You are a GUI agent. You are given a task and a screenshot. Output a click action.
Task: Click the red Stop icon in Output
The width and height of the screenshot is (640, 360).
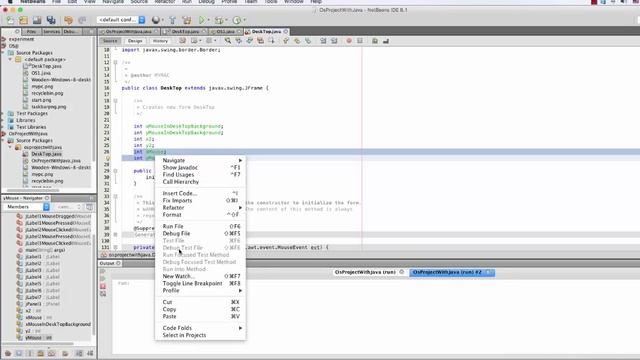pos(103,287)
